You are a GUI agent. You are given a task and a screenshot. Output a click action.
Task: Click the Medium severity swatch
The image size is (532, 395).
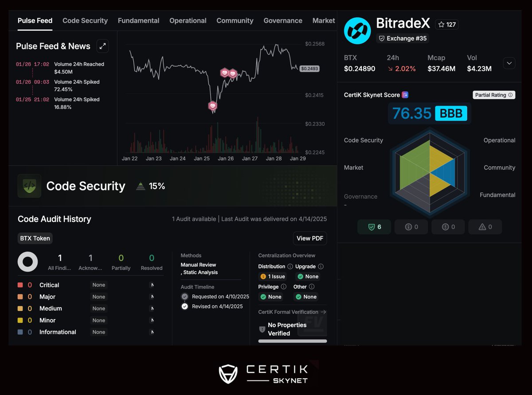click(20, 309)
